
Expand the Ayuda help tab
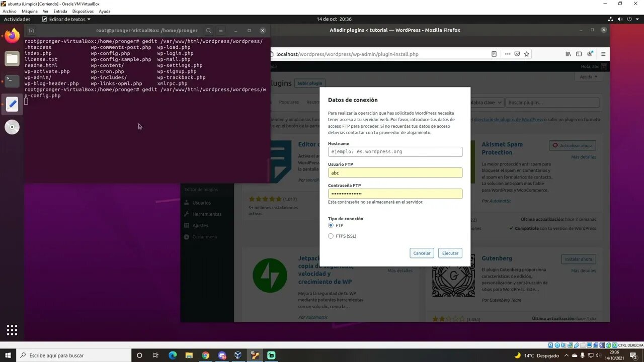point(588,77)
